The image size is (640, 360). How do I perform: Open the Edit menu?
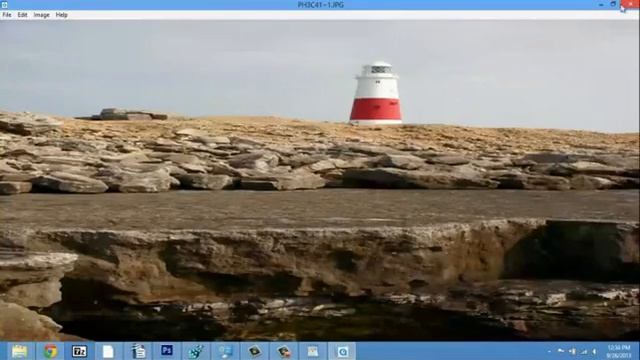pyautogui.click(x=22, y=15)
